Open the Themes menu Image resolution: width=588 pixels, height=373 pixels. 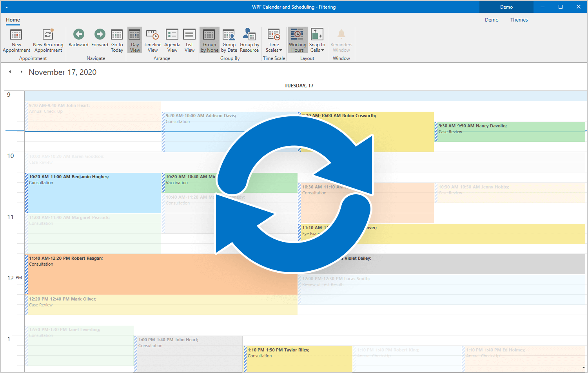point(519,20)
